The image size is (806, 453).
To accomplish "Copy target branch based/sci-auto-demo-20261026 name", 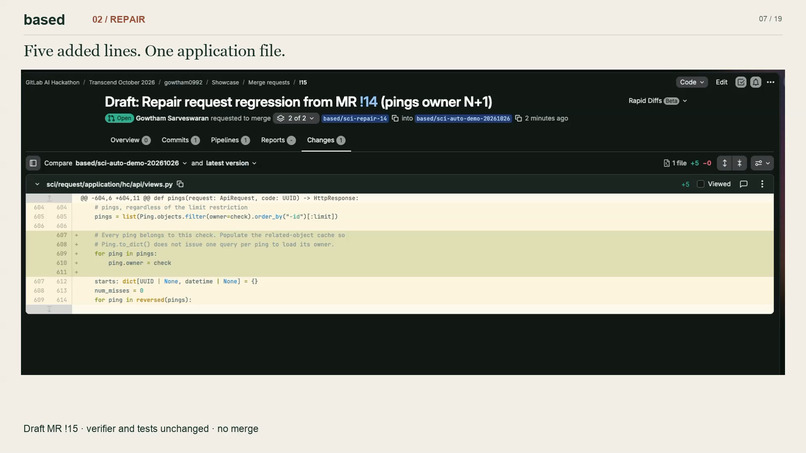I will tap(518, 118).
